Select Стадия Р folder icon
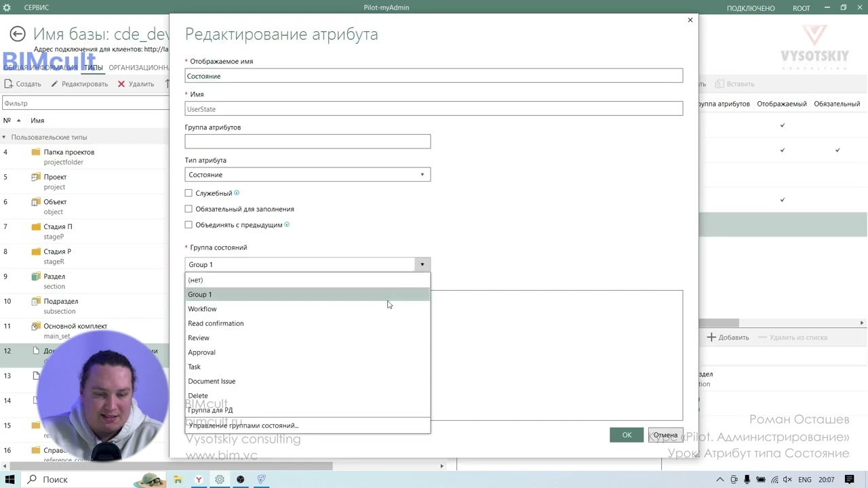 pyautogui.click(x=36, y=251)
